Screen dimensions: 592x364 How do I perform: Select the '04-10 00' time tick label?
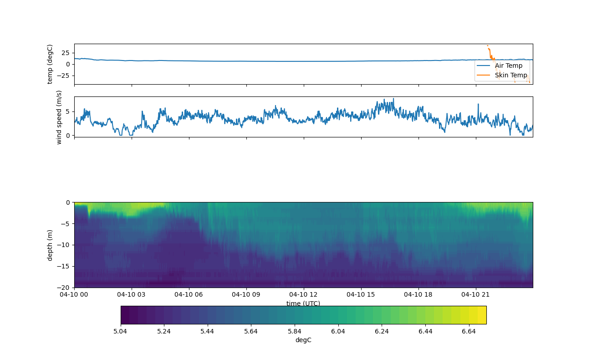tap(74, 294)
